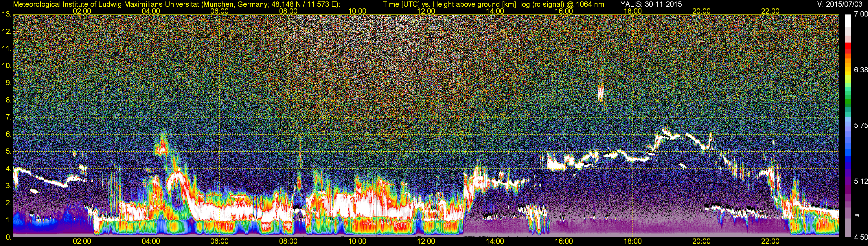The image size is (868, 246).
Task: Click the 0 km height axis label
Action: point(9,237)
